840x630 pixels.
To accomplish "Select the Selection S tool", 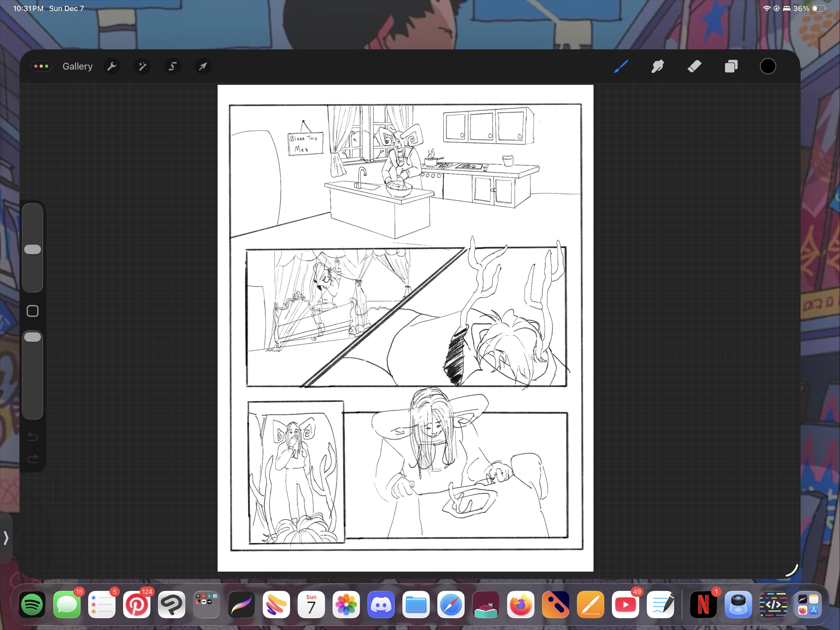I will click(172, 66).
